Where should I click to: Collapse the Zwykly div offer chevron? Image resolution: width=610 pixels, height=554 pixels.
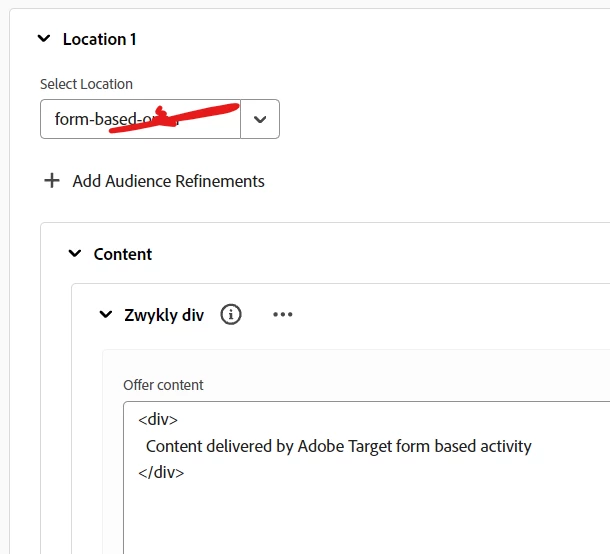click(x=106, y=314)
